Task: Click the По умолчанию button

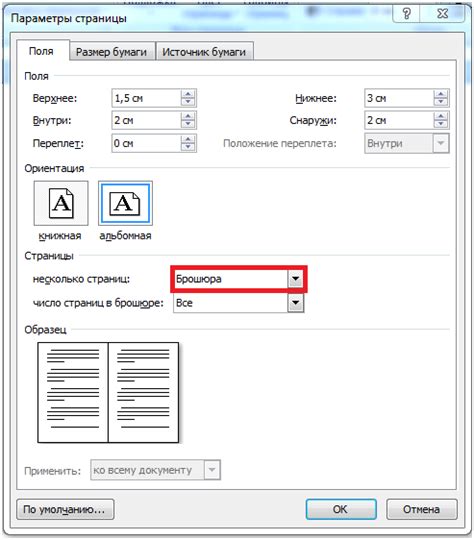Action: (x=65, y=509)
